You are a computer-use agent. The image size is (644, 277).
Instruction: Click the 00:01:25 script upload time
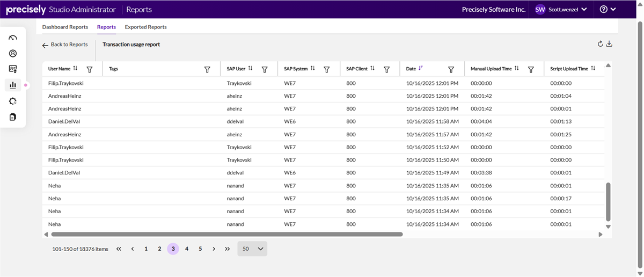coord(561,134)
